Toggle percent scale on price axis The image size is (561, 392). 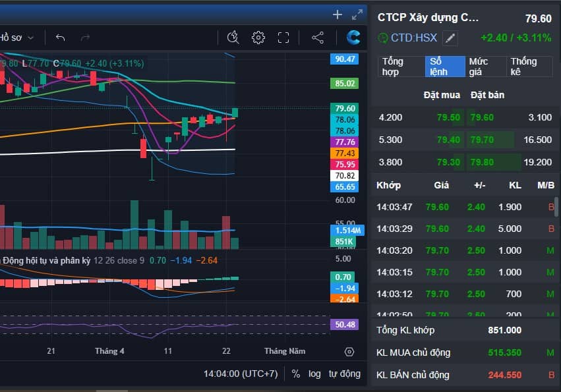(295, 374)
